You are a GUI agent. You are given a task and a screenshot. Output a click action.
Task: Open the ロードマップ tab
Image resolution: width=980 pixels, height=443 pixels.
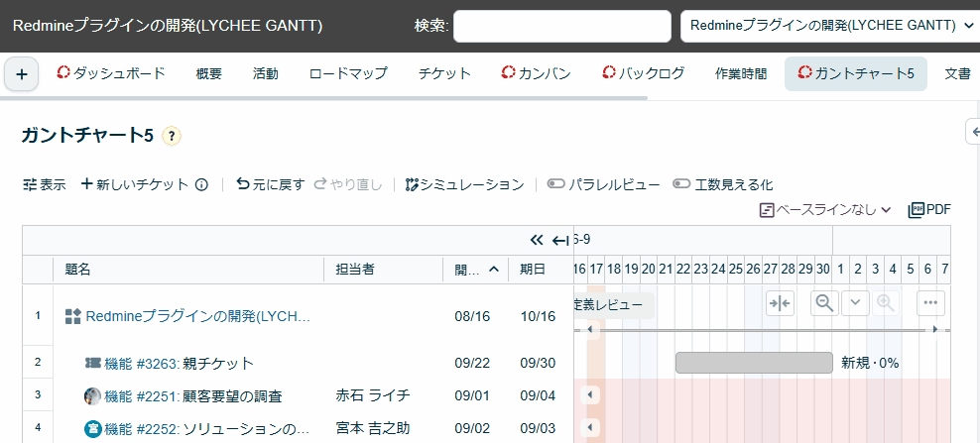pyautogui.click(x=348, y=73)
